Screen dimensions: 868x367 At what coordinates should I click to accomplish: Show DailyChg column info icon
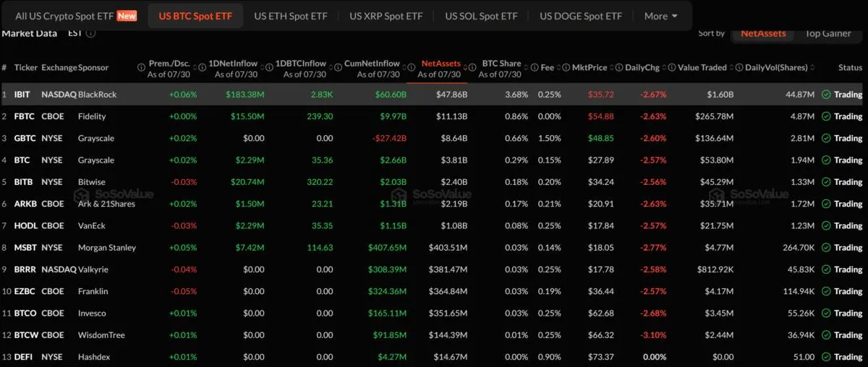point(618,67)
